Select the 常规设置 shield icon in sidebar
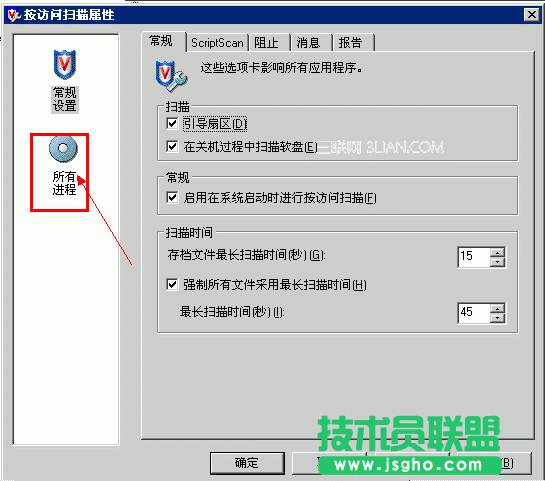Screen dimensions: 545x481 pyautogui.click(x=65, y=65)
